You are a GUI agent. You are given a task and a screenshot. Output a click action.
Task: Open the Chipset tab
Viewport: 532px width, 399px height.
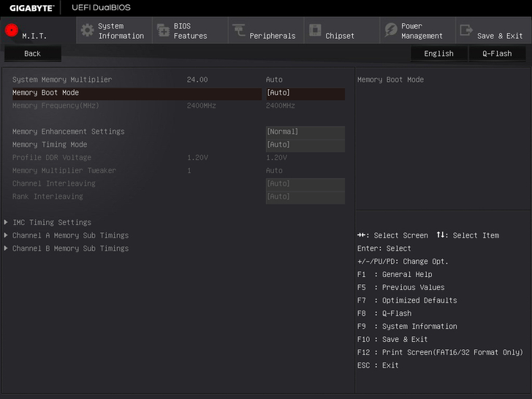[340, 36]
